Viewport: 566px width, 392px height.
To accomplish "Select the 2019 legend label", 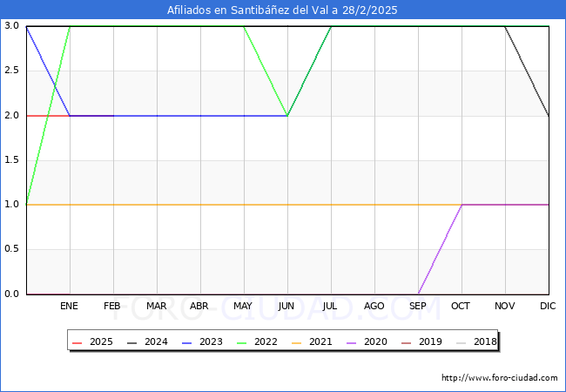I will click(x=430, y=341).
